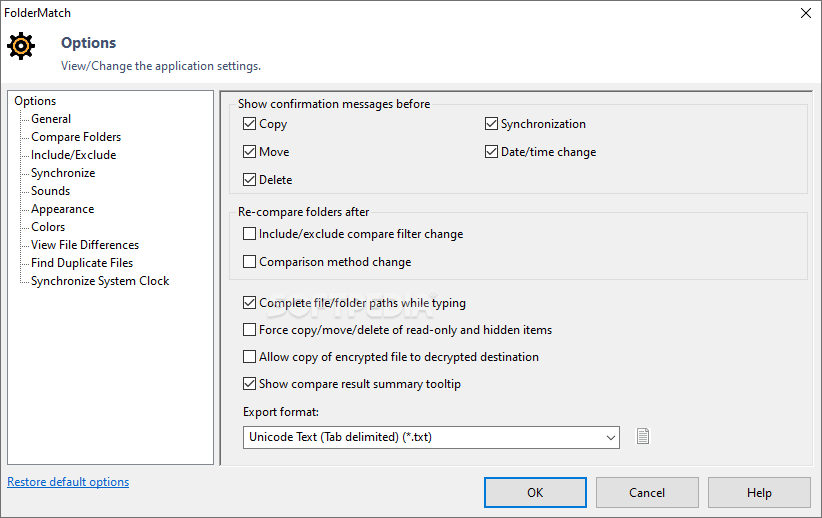
Task: Open Compare Folders settings page
Action: pyautogui.click(x=76, y=137)
